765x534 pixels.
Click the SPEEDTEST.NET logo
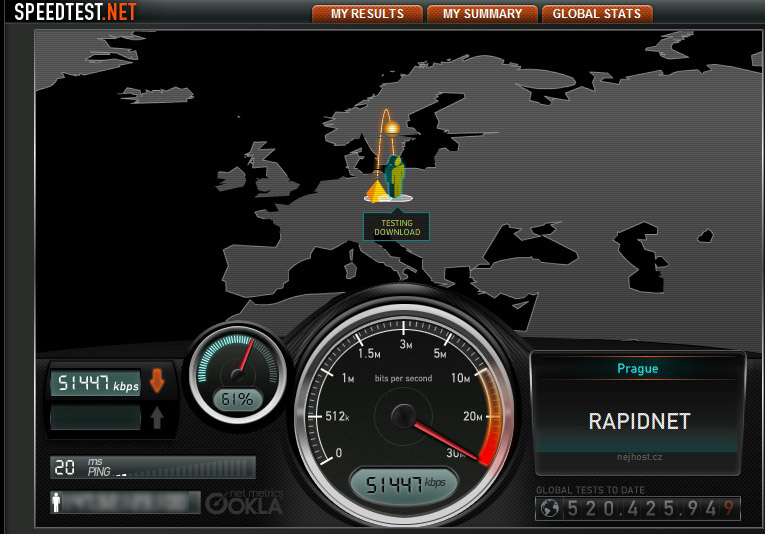[x=75, y=11]
